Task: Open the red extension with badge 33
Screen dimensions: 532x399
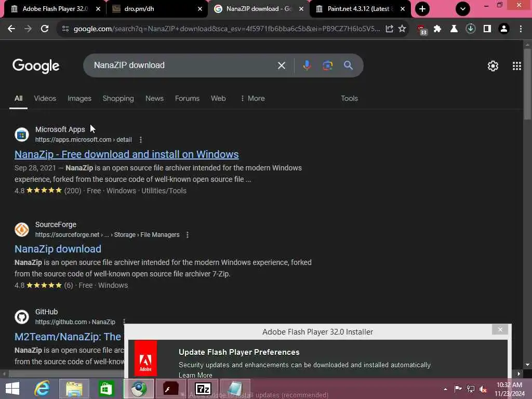Action: point(422,30)
